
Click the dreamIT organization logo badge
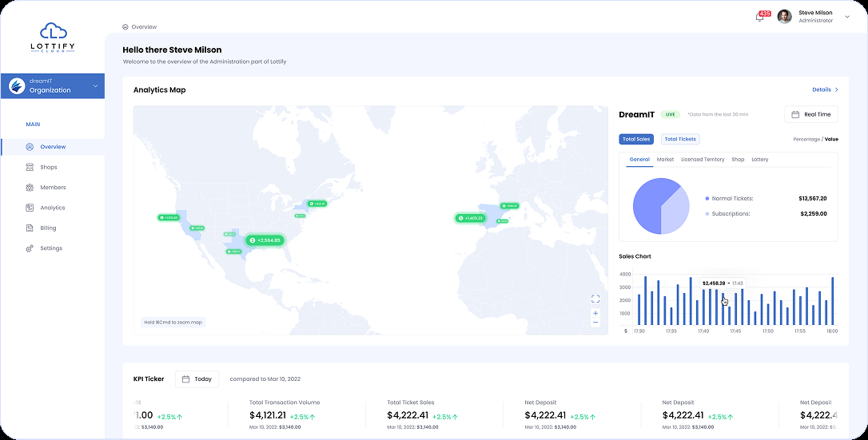pos(17,85)
